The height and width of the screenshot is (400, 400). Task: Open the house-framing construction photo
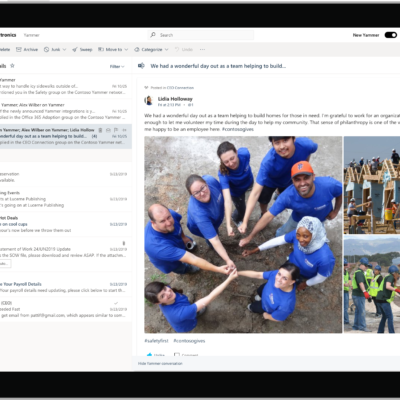click(372, 185)
